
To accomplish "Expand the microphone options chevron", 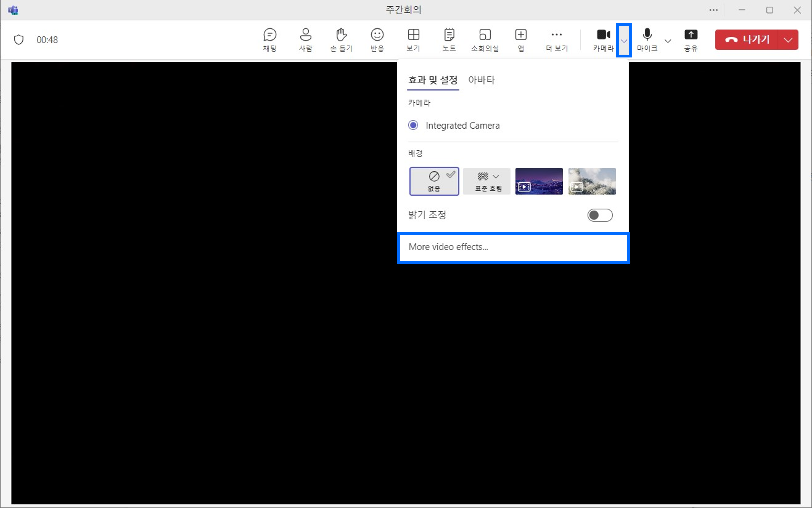I will [668, 41].
